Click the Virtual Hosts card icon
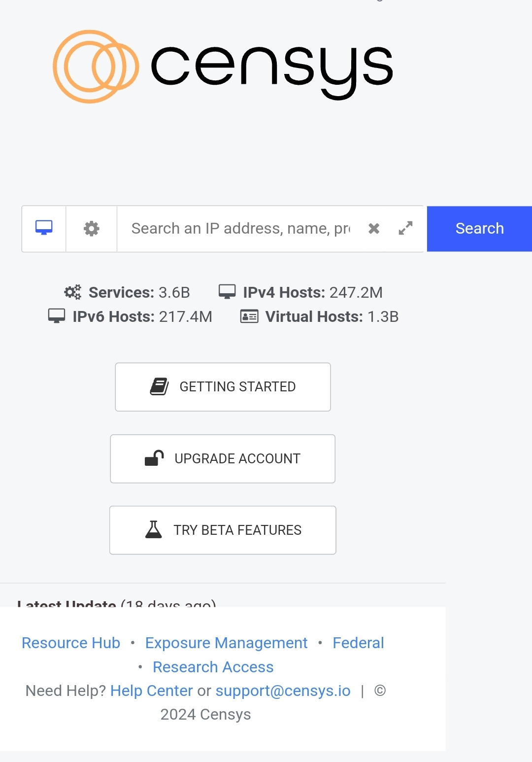Screen dimensions: 532x762 (x=249, y=316)
